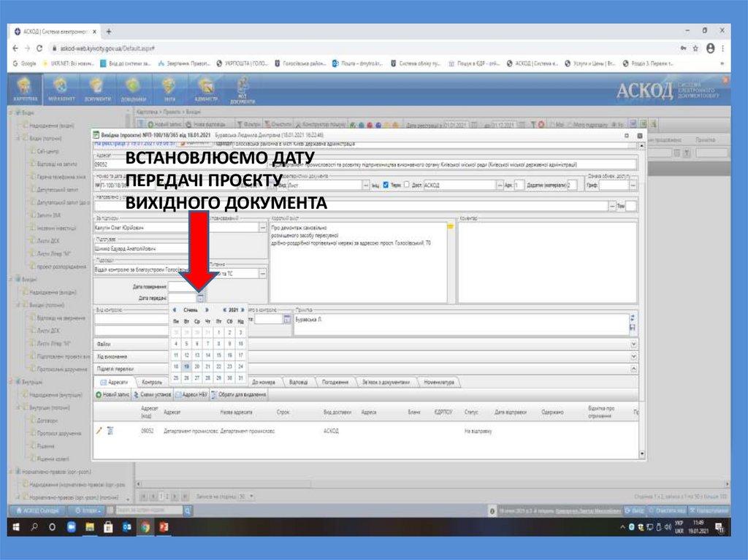Maximize the document dialog window
Screen dimensions: 748x560
point(627,136)
